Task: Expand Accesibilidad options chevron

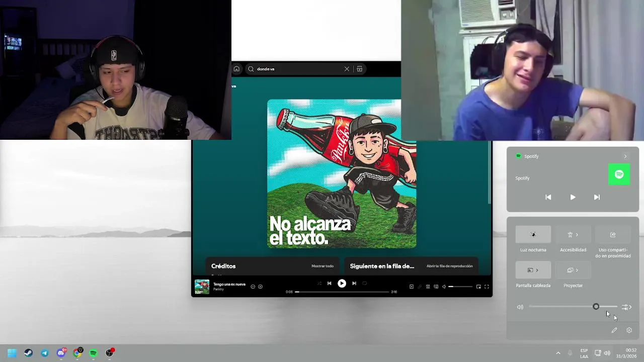Action: [577, 234]
